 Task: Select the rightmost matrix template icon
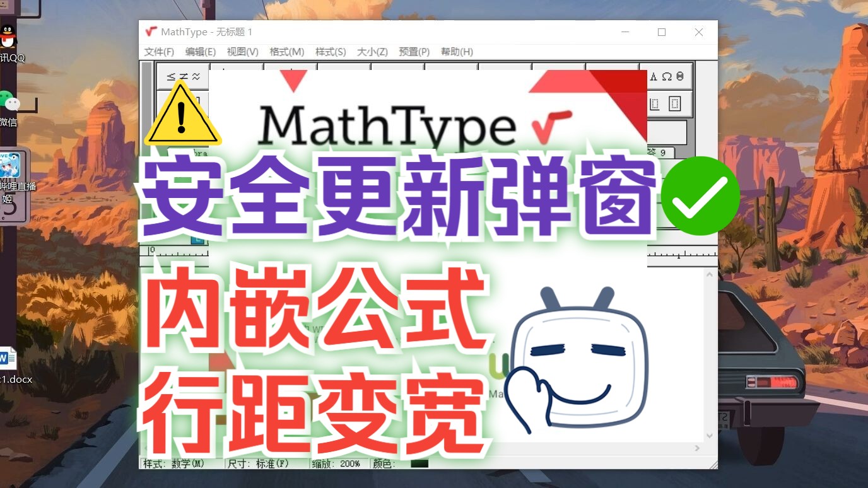(676, 103)
